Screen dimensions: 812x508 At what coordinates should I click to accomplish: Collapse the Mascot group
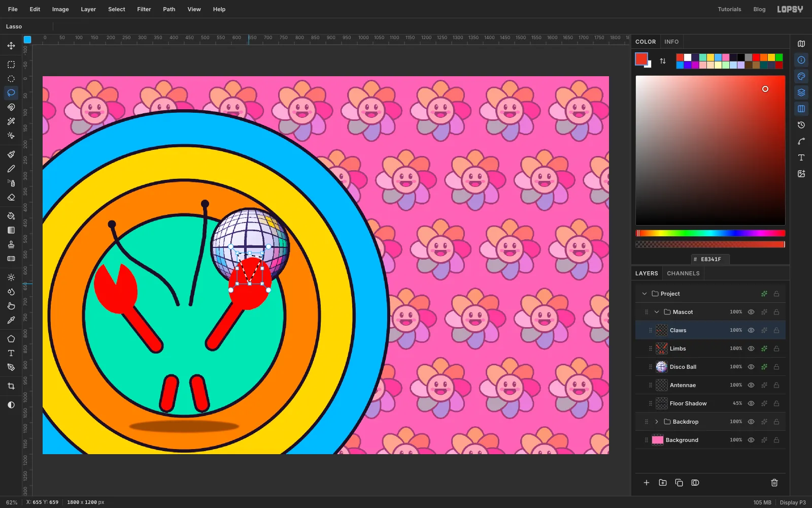(657, 312)
